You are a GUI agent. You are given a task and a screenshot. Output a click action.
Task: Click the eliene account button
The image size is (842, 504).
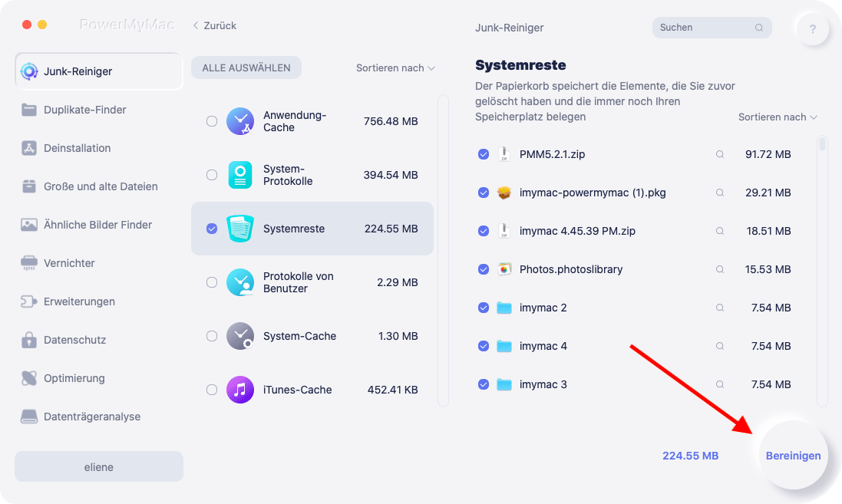99,467
